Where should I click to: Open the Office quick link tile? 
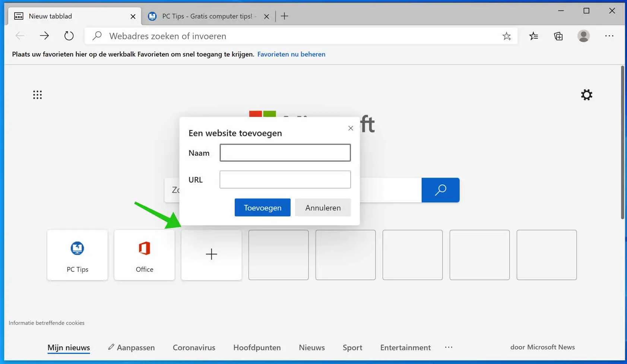pyautogui.click(x=145, y=255)
